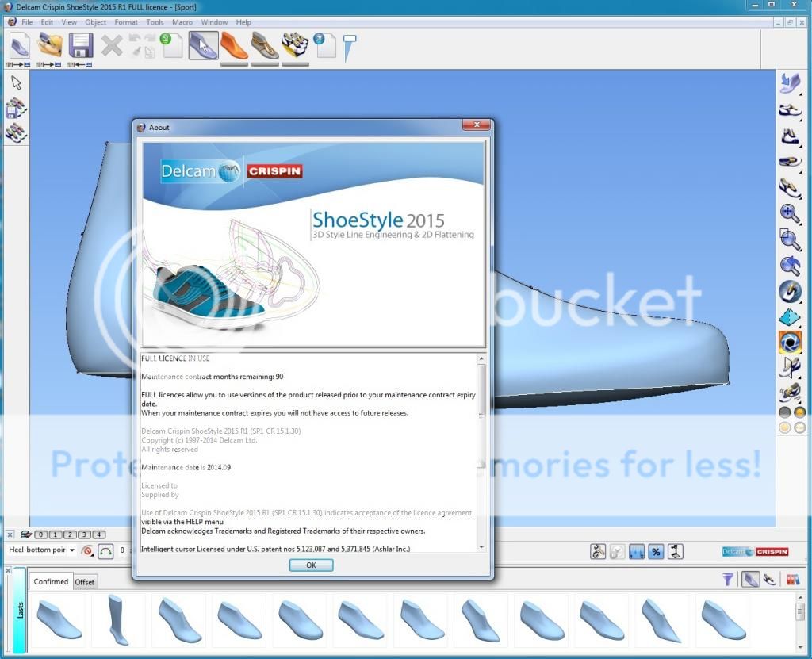Select the orange last model icon
This screenshot has height=659, width=812.
234,45
